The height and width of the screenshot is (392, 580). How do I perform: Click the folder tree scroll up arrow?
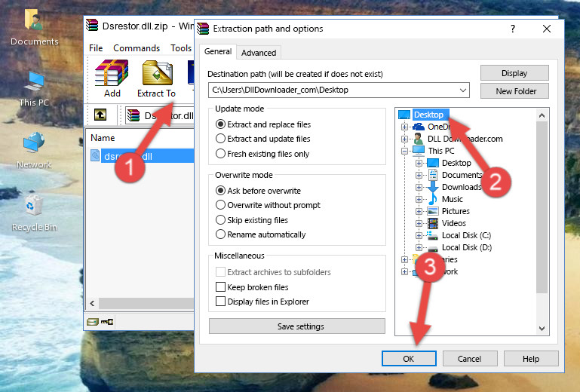(x=542, y=115)
